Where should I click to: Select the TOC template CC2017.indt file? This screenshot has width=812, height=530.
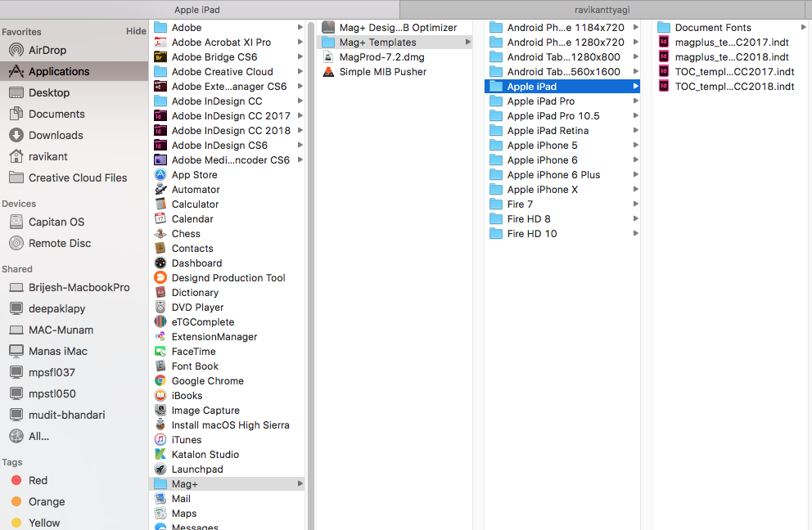(x=731, y=72)
